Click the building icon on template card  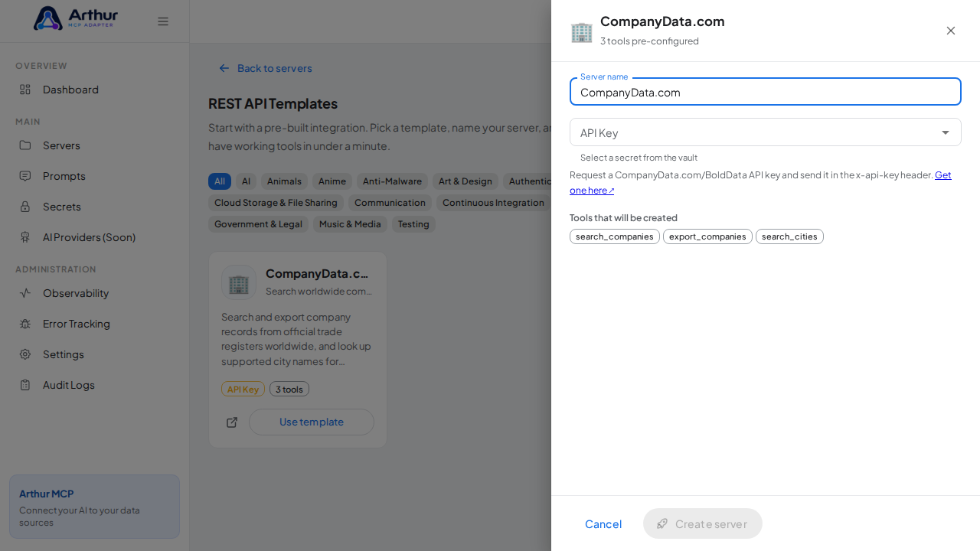(239, 282)
